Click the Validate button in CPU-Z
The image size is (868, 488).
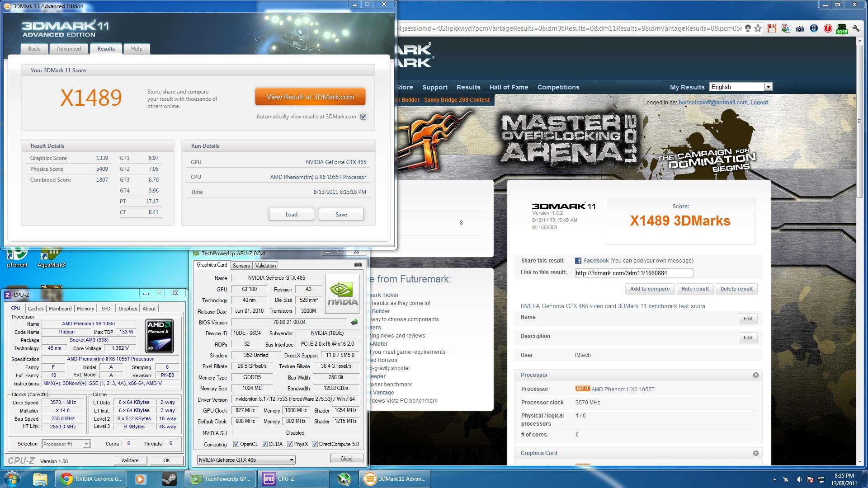130,460
